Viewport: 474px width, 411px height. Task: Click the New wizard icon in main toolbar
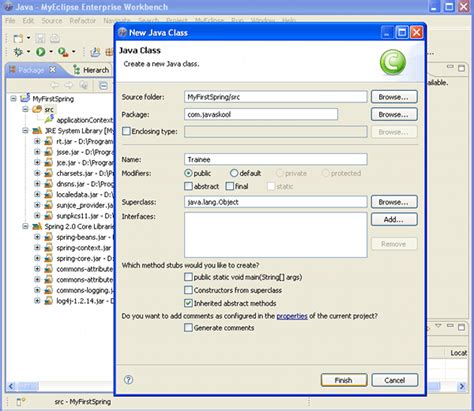tap(18, 38)
